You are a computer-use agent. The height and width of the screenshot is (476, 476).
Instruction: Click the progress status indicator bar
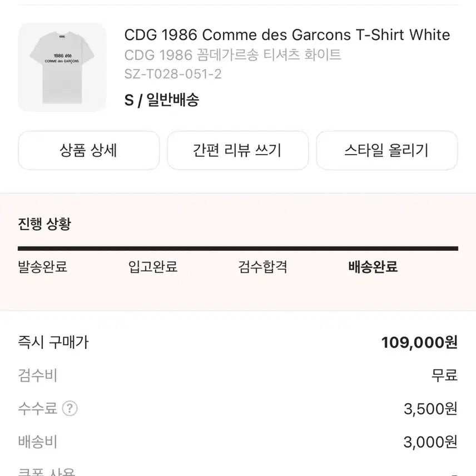tap(238, 249)
